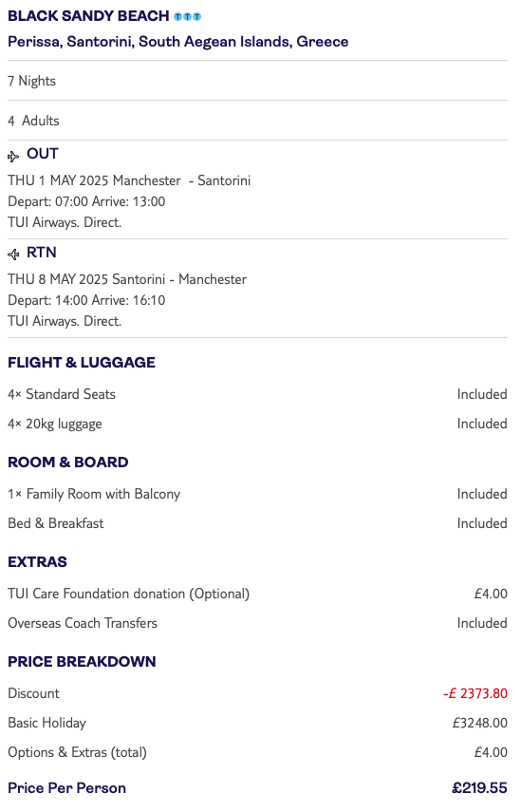Click the Basic Holiday price £3248.00

pyautogui.click(x=479, y=723)
